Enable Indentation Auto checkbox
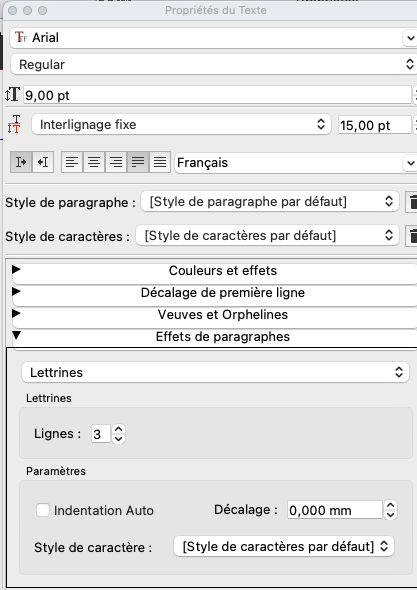 coord(43,510)
